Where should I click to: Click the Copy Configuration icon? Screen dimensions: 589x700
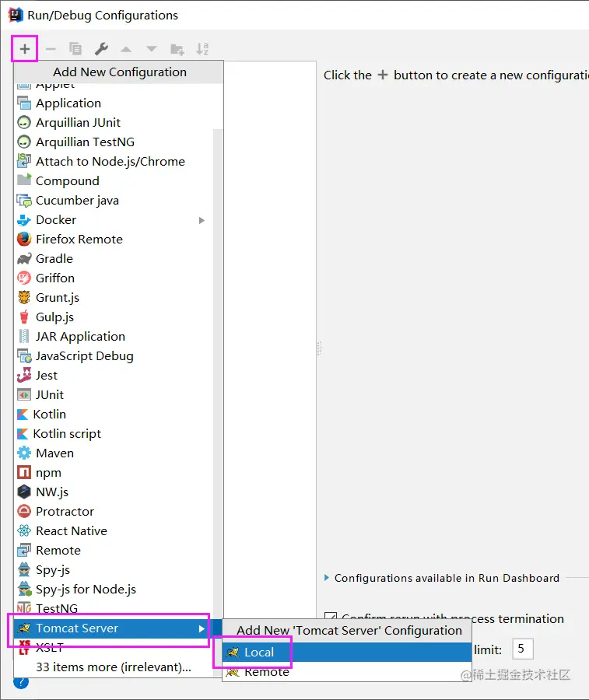click(75, 49)
